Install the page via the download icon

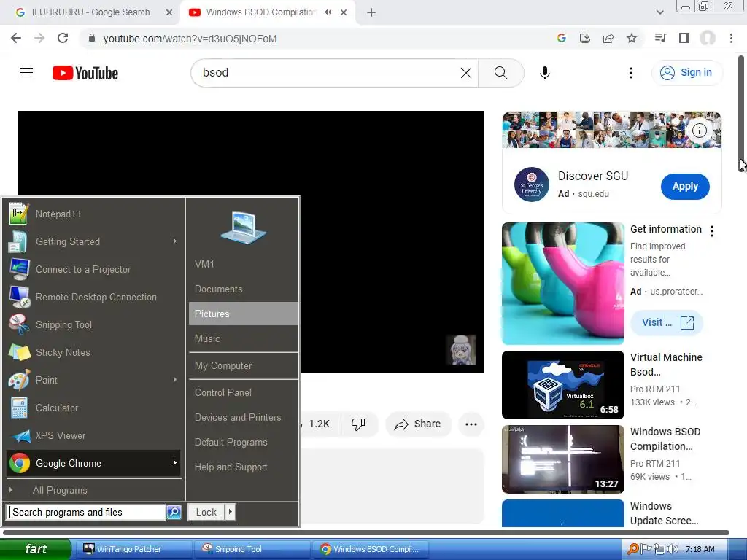click(x=585, y=38)
